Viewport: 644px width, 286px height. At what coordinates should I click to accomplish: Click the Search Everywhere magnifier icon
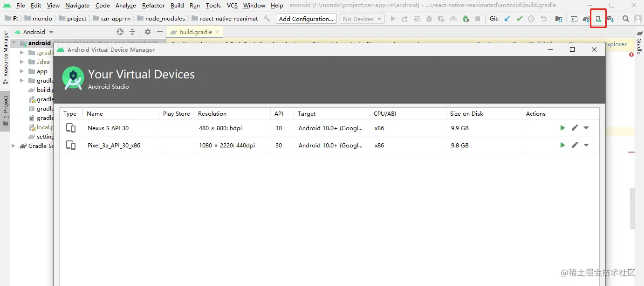coord(626,19)
